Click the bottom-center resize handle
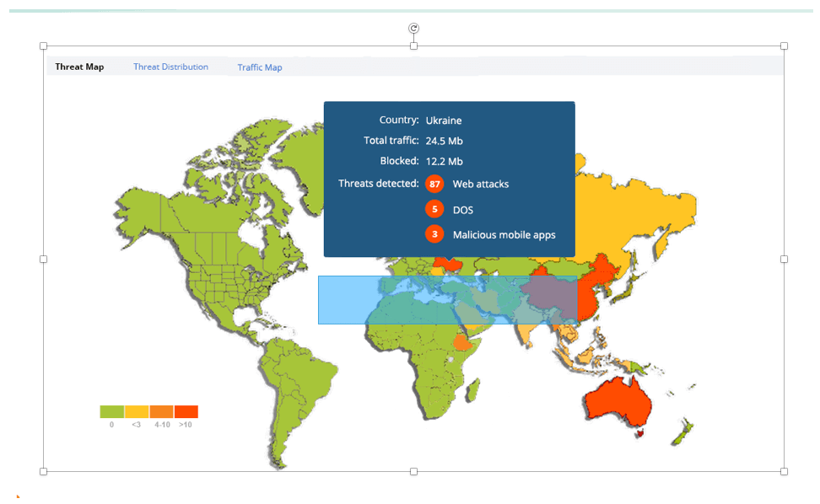This screenshot has width=820, height=504. pos(413,471)
